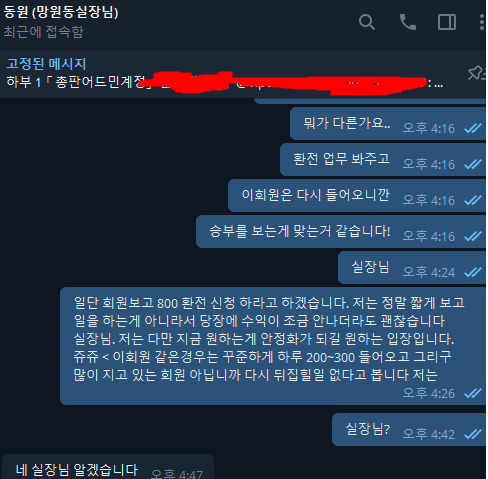Image resolution: width=488 pixels, height=479 pixels.
Task: Start a voice call with phone icon
Action: coord(408,22)
